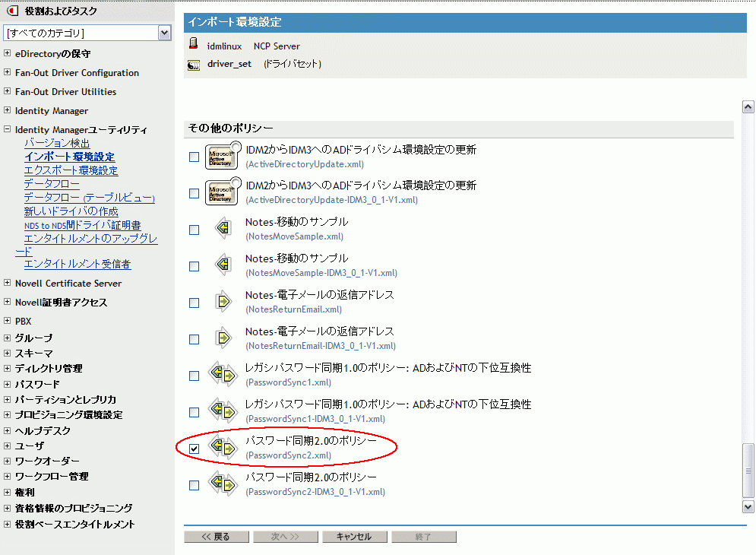Expand the eDirectoryの保守 node
756x555 pixels.
(8, 53)
